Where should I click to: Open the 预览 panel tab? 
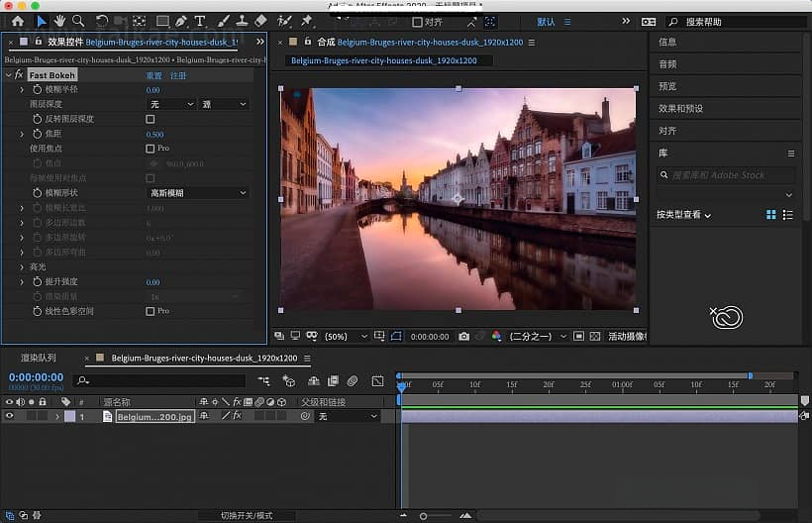[667, 86]
